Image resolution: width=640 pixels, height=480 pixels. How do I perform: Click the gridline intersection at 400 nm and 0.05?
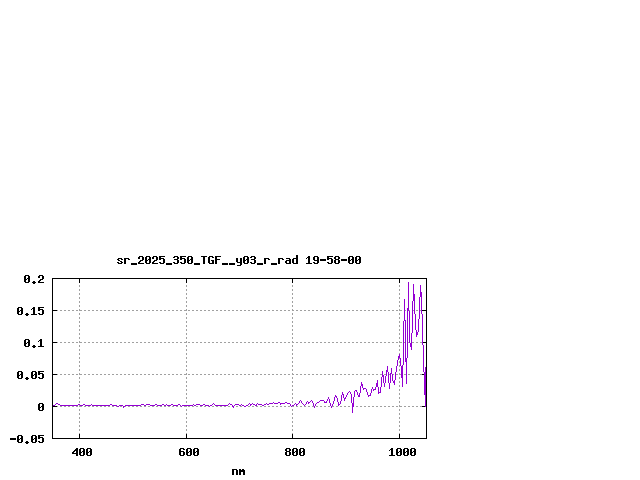80,375
